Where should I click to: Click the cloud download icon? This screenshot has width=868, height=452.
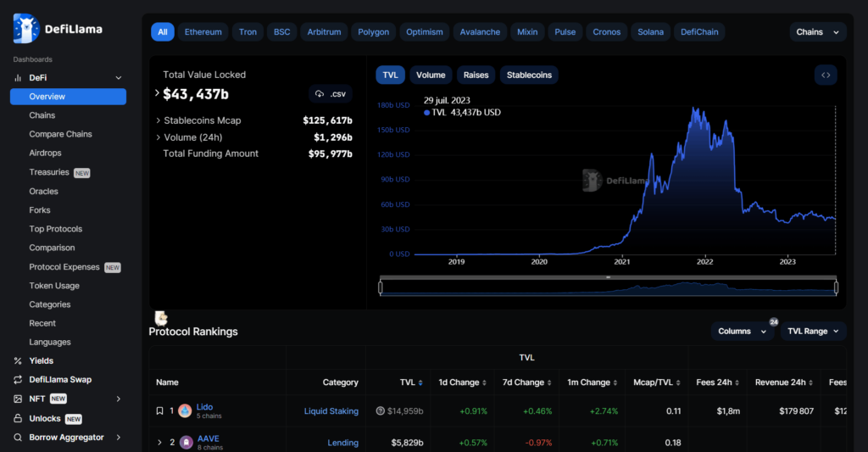(320, 94)
